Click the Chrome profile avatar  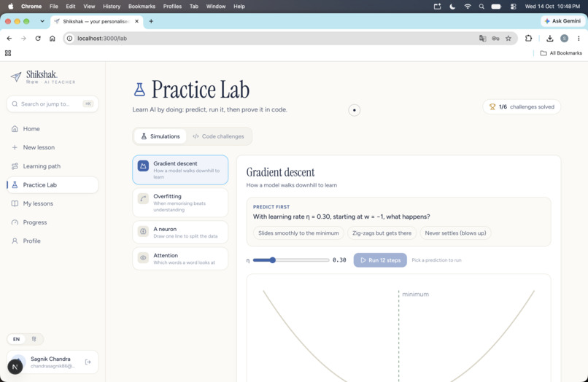click(564, 38)
